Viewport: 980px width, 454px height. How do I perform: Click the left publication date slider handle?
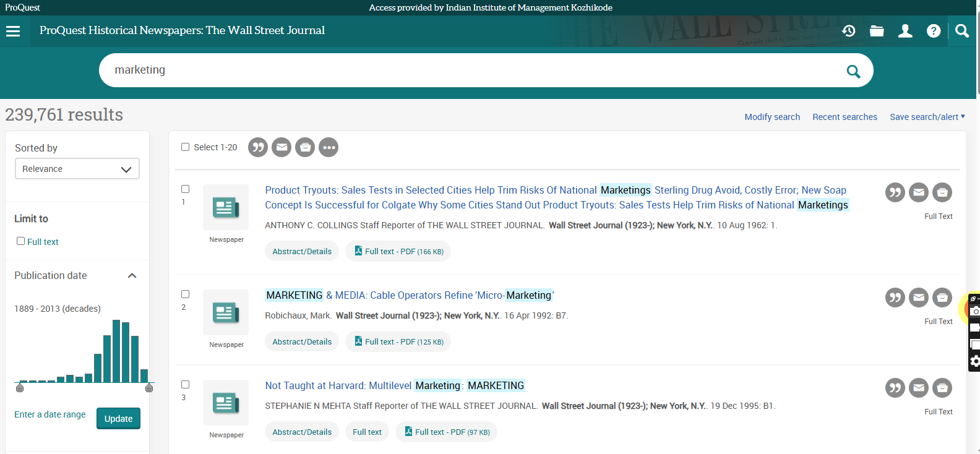(x=20, y=388)
